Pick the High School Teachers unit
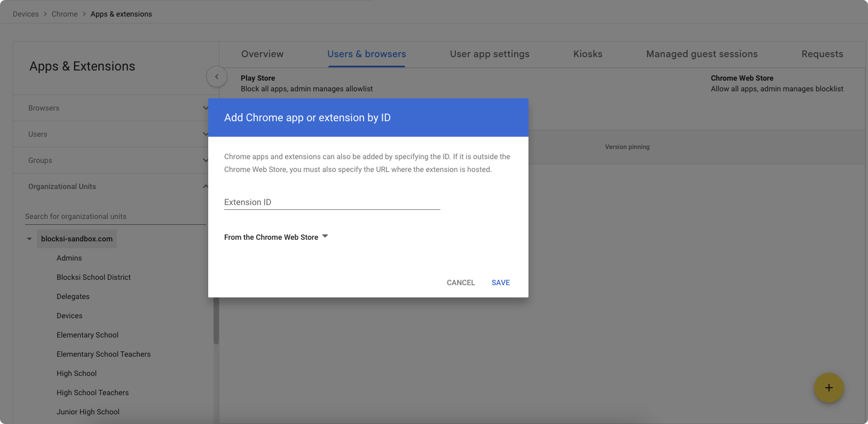868x424 pixels. tap(92, 392)
